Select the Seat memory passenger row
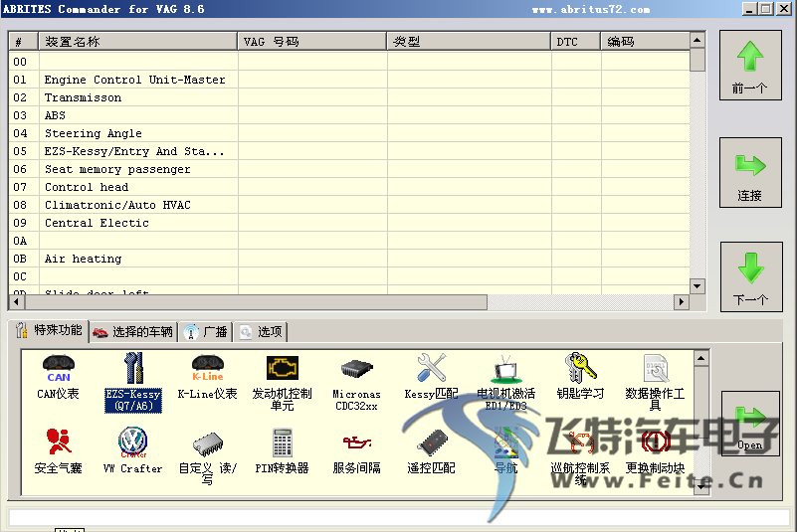The height and width of the screenshot is (532, 797). (349, 169)
